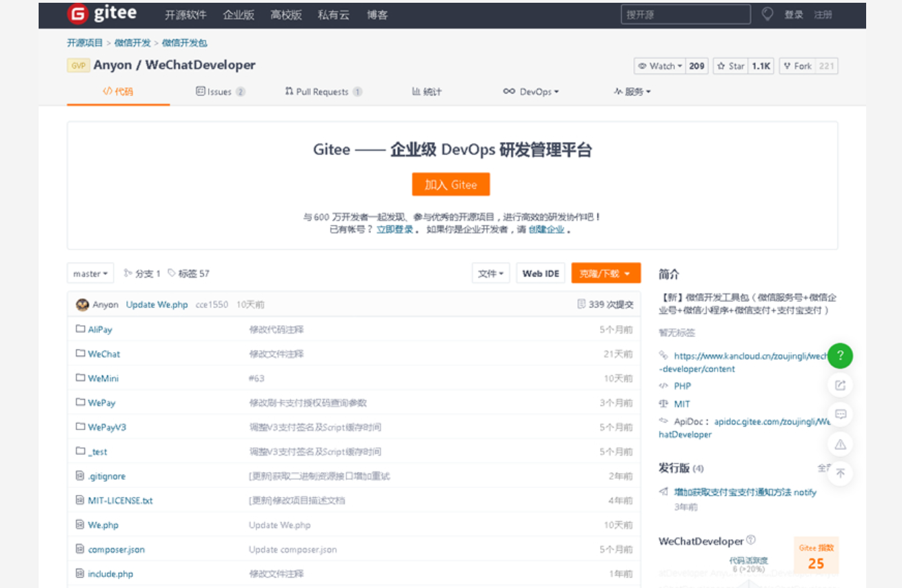902x588 pixels.
Task: Open the 文件 dropdown
Action: (491, 274)
